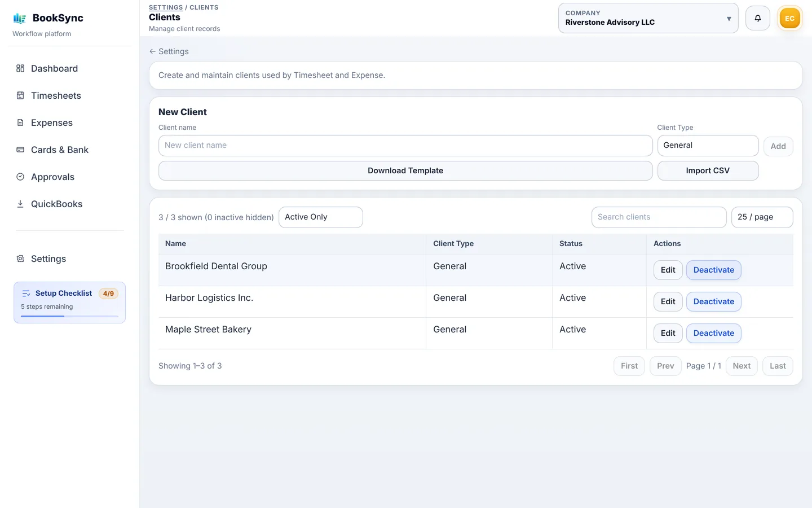Click the Dashboard grid icon
Image resolution: width=812 pixels, height=508 pixels.
click(x=20, y=68)
